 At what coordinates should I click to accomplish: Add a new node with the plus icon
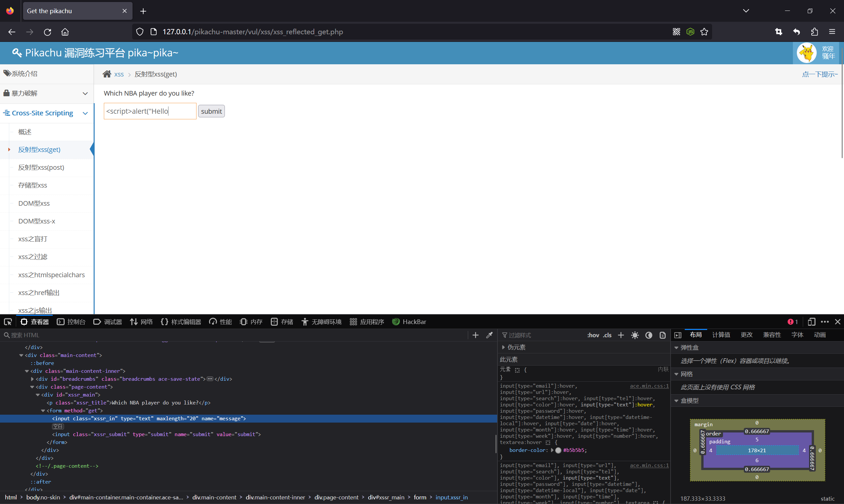coord(475,335)
